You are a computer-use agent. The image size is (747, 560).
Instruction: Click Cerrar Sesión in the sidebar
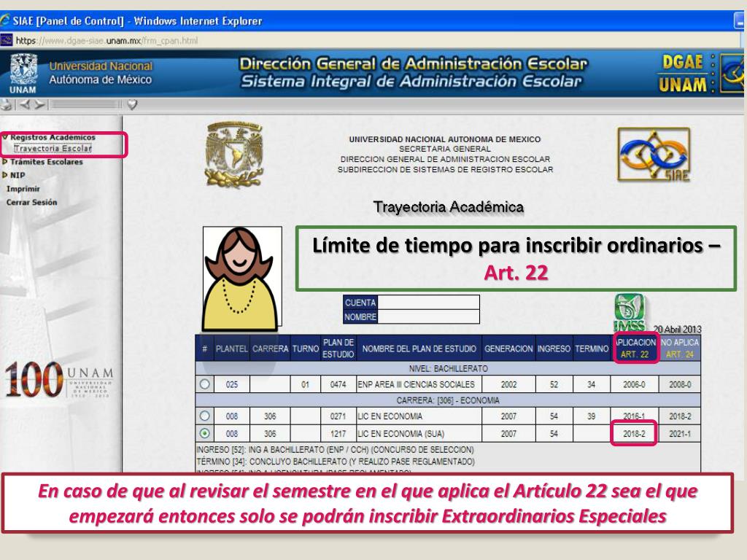pos(31,202)
